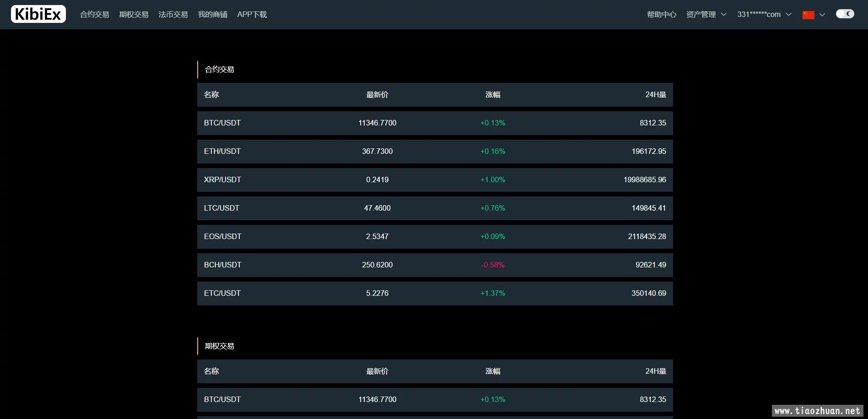Click price 5.2276 in ETC row
Image resolution: width=868 pixels, height=419 pixels.
(377, 294)
